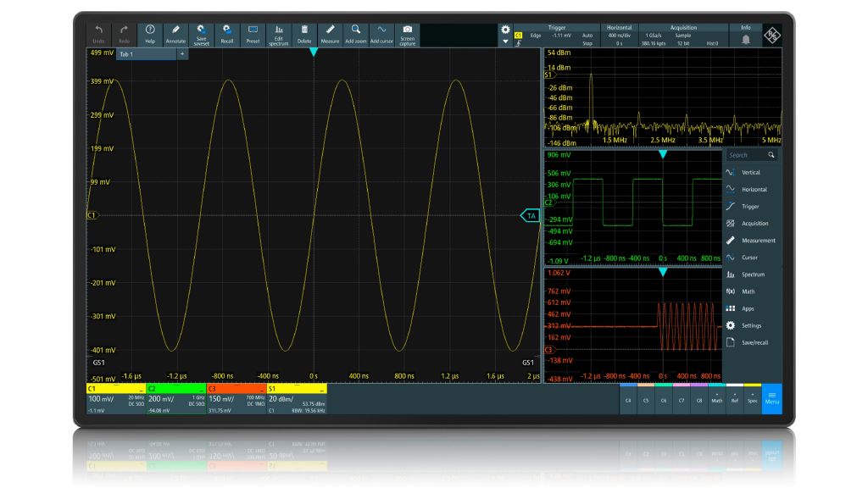Open the Annotate pencil tool
The width and height of the screenshot is (868, 488).
175,34
